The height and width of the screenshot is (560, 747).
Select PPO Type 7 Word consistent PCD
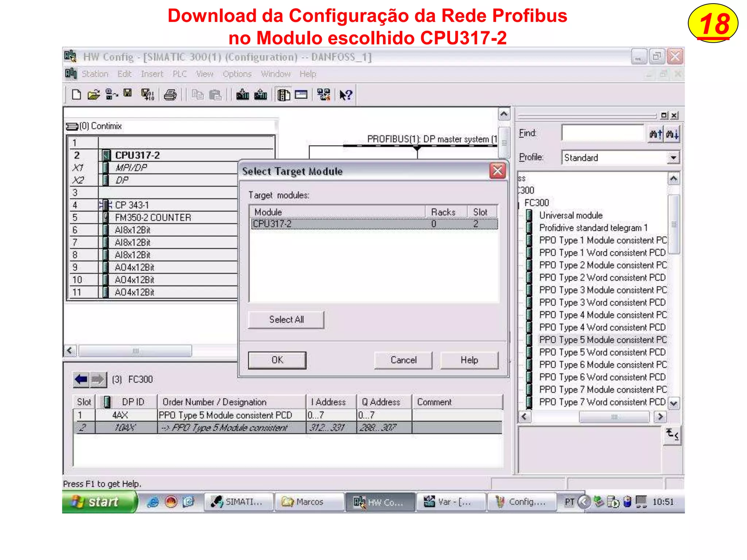click(x=602, y=402)
